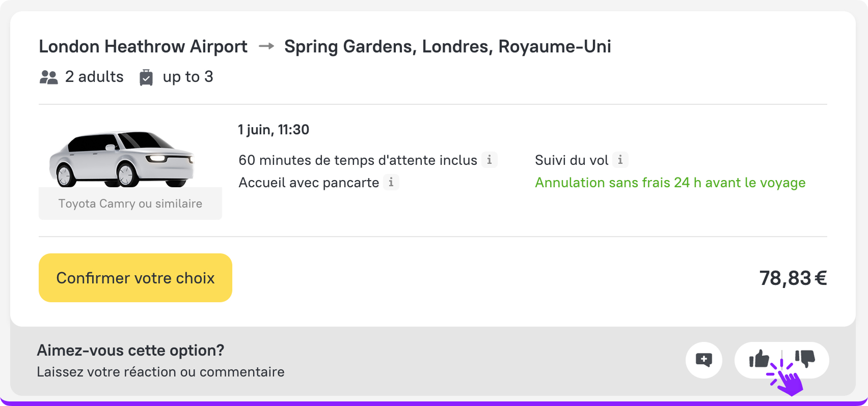The width and height of the screenshot is (868, 406).
Task: Open info icon next to Accueil avec pancarte
Action: click(391, 182)
